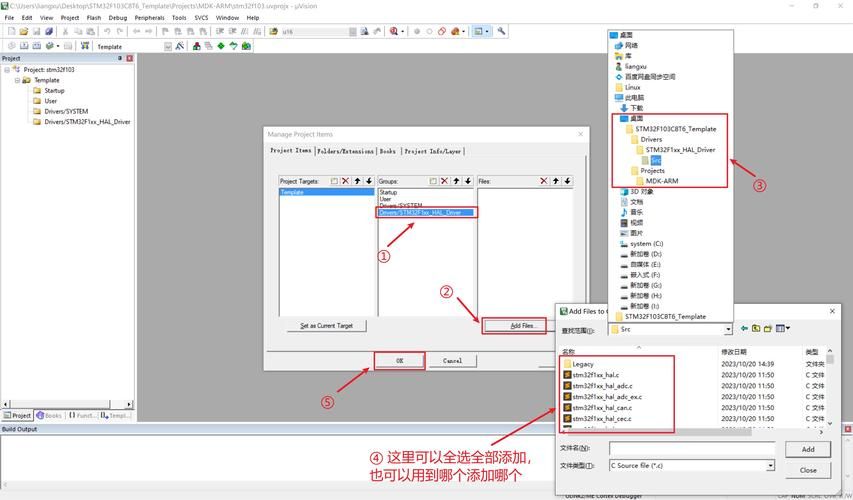Screen dimensions: 853x500
Task: Select stm32f1xx_hal_adc.c in file list
Action: (601, 385)
